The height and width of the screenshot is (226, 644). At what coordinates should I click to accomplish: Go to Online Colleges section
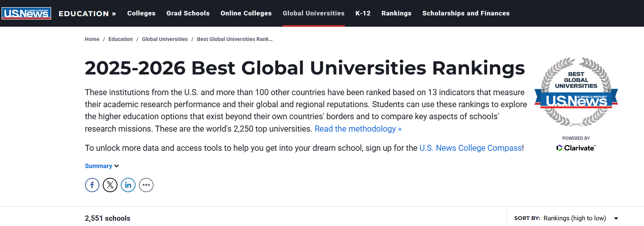(246, 13)
